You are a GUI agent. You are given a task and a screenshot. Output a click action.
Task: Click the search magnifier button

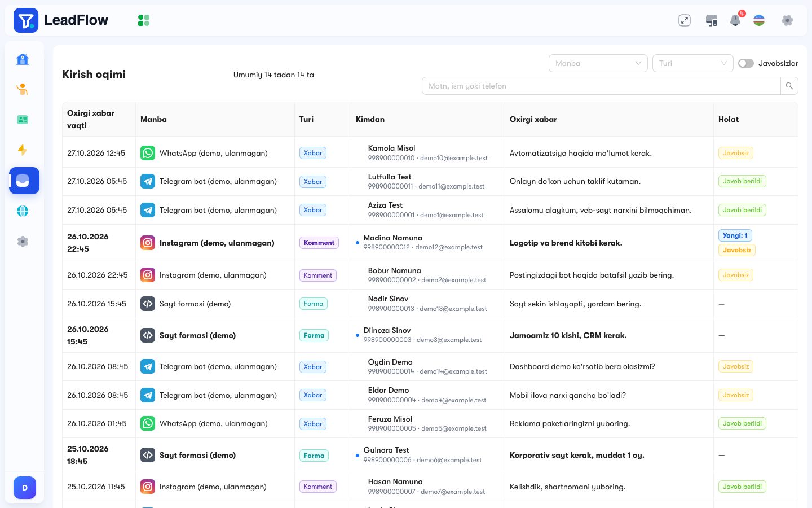(789, 86)
